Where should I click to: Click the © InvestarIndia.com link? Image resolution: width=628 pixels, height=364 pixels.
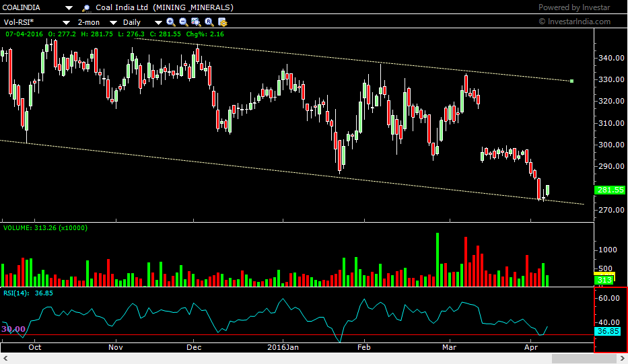click(575, 22)
